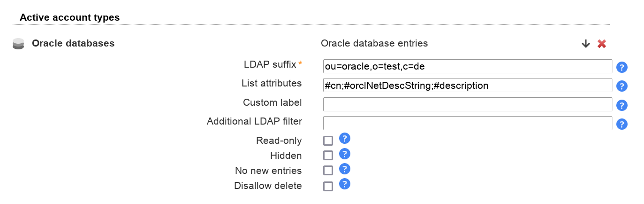Viewport: 644px width, 204px height.
Task: Enable the Disallow delete checkbox
Action: (328, 186)
